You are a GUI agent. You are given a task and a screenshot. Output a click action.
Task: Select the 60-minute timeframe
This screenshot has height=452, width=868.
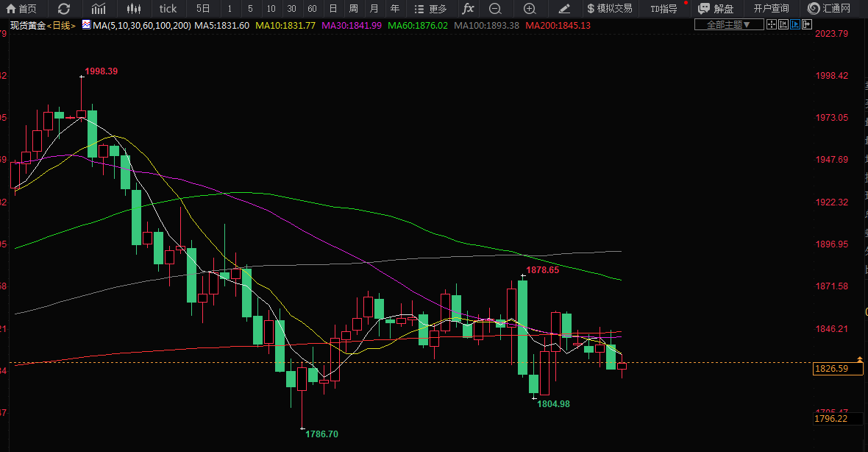(x=313, y=9)
